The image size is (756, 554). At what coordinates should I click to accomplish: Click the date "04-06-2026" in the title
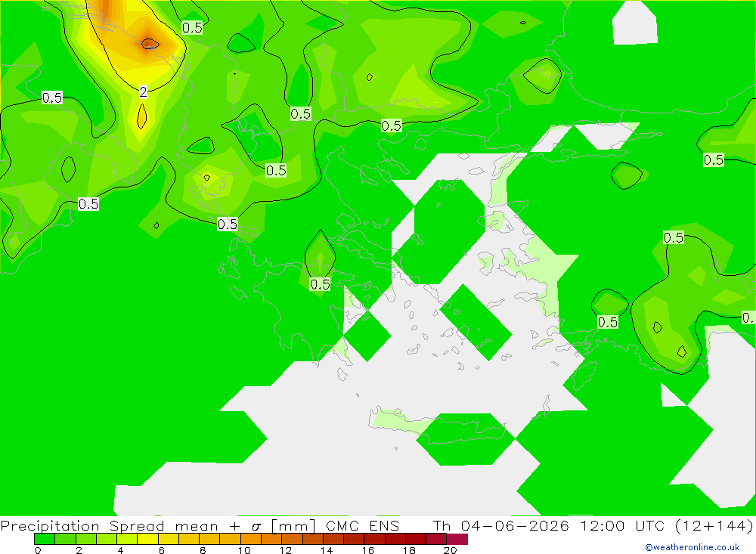tap(515, 525)
